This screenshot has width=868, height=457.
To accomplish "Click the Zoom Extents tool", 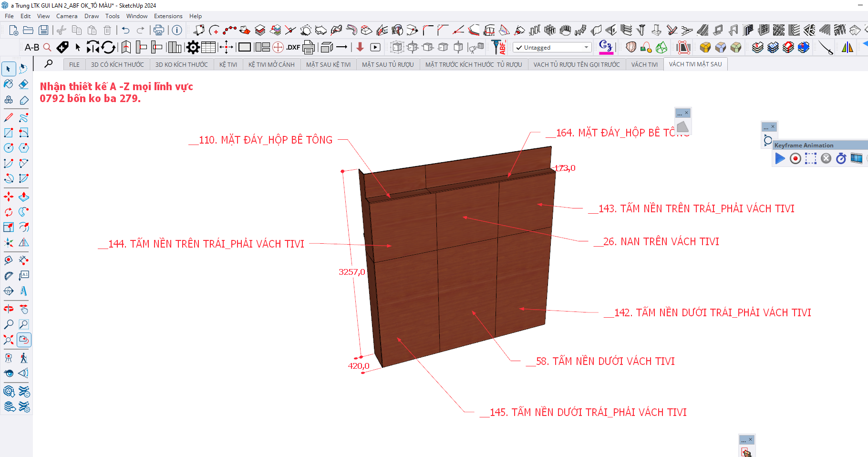I will (x=9, y=340).
